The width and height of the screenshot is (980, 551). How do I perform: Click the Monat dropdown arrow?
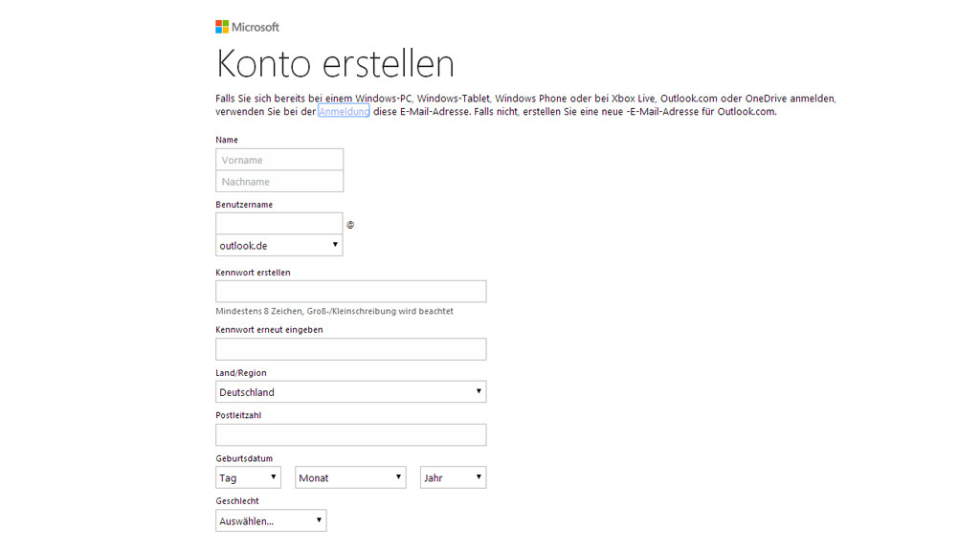click(x=398, y=477)
